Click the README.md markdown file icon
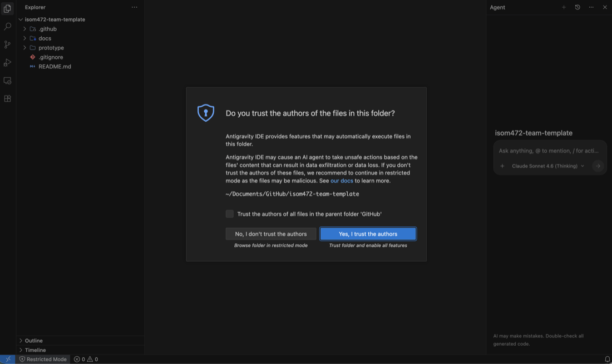Image resolution: width=612 pixels, height=364 pixels. [33, 66]
